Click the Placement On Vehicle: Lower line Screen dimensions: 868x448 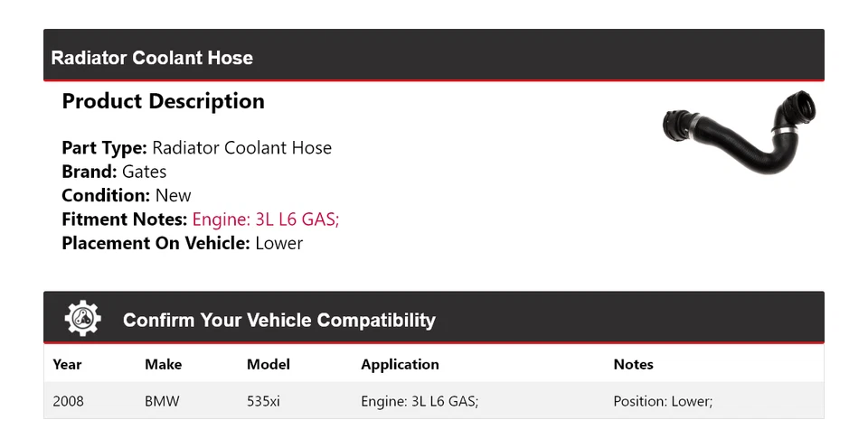coord(182,243)
